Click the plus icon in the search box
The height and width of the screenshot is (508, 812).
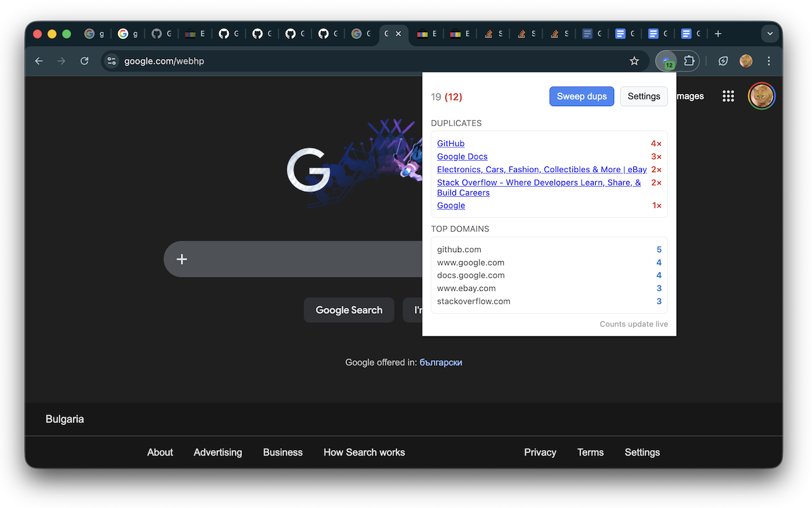pyautogui.click(x=182, y=259)
